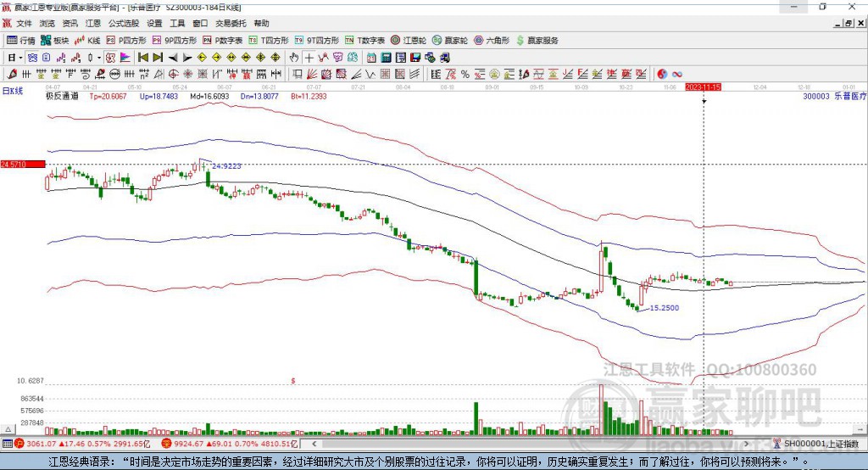Open 赢家服务 service link
The width and height of the screenshot is (868, 470).
tap(537, 41)
